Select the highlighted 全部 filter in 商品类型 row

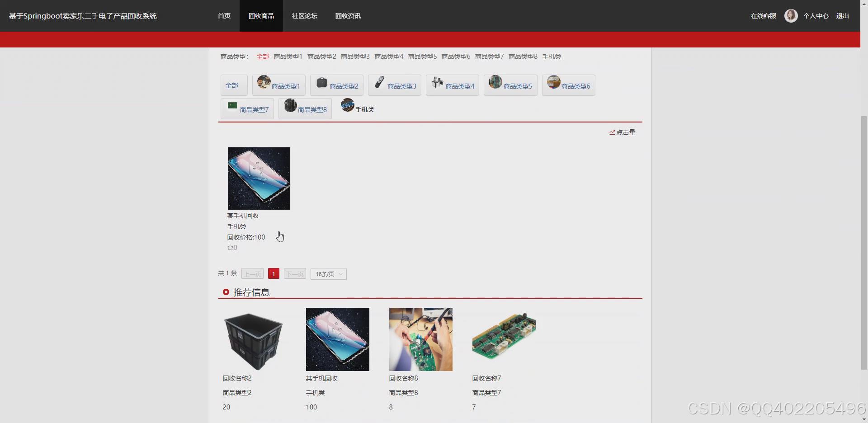pos(262,56)
